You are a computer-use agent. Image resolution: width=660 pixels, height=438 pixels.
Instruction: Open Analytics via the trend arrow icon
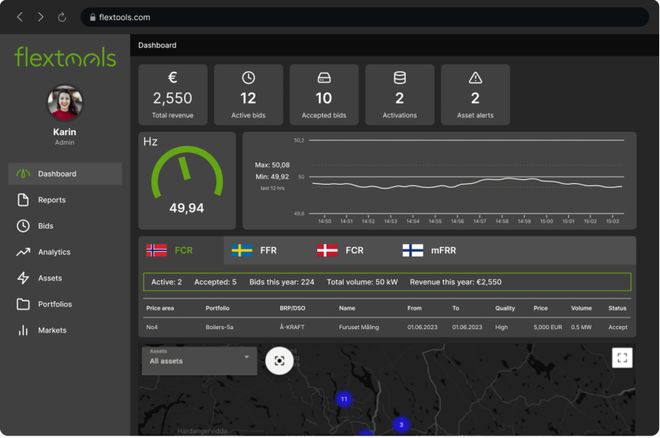pyautogui.click(x=23, y=252)
